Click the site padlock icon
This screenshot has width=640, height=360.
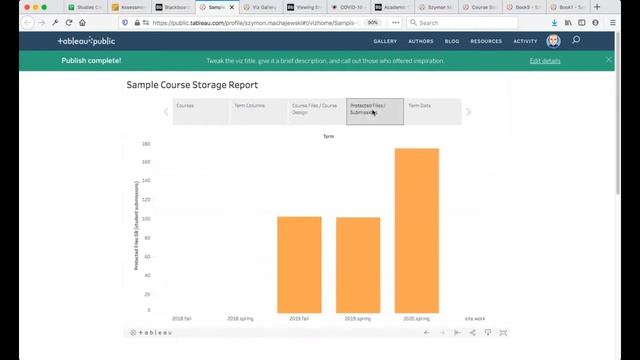137,23
